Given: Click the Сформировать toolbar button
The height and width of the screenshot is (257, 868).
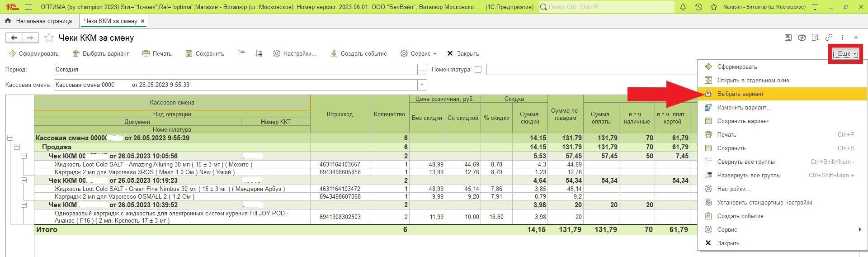Looking at the screenshot, I should (34, 53).
